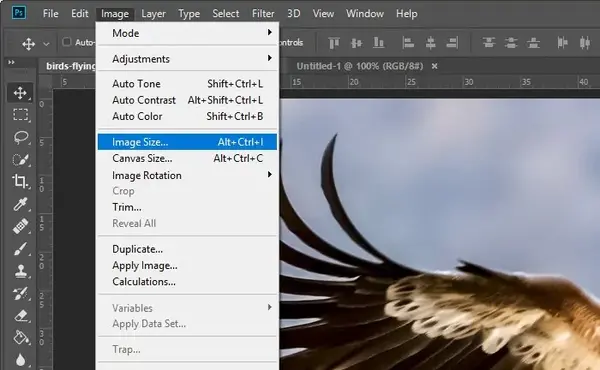
Task: Open the View menu
Action: tap(323, 14)
